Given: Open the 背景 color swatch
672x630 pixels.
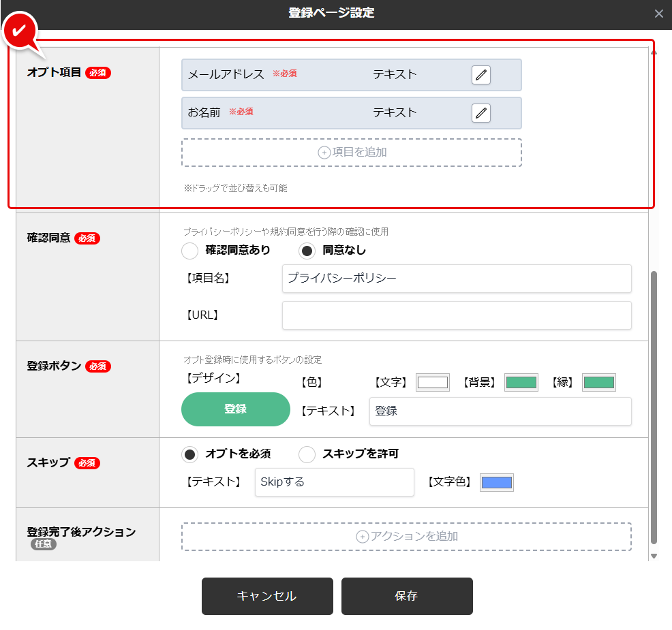Looking at the screenshot, I should [521, 382].
